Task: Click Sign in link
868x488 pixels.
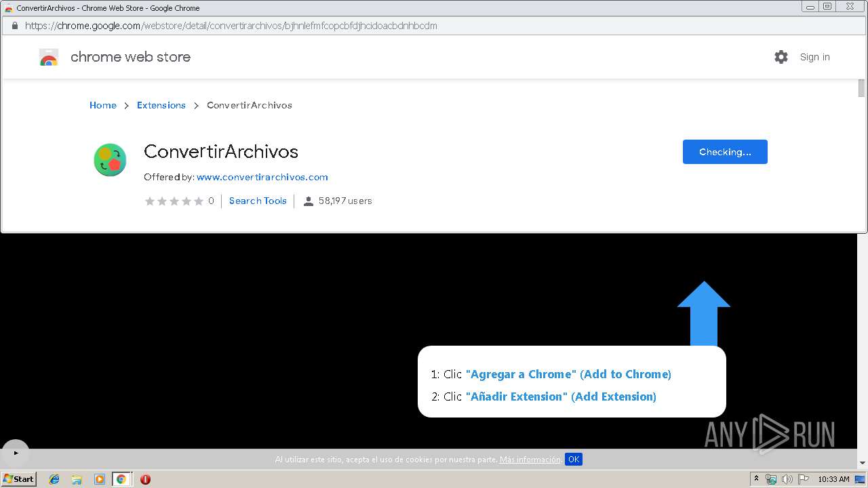Action: tap(814, 57)
